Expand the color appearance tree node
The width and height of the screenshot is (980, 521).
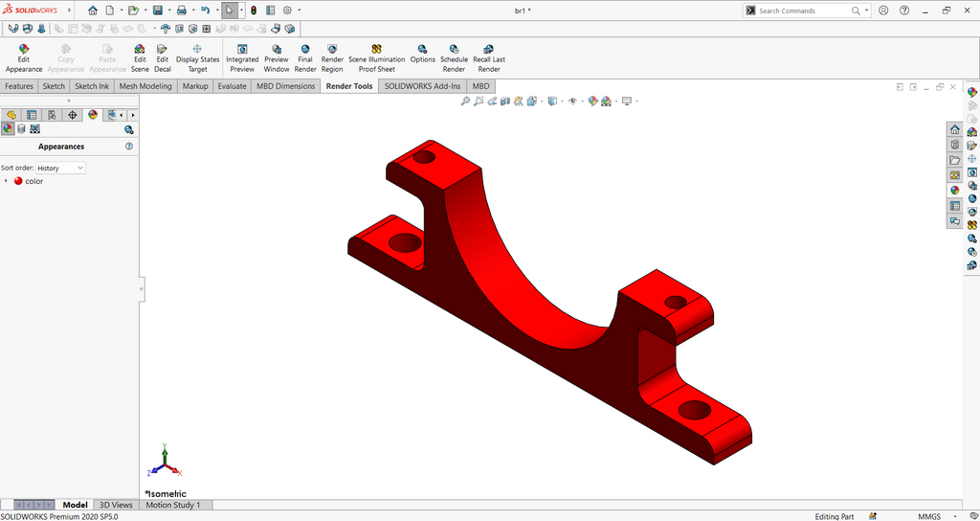[x=7, y=181]
